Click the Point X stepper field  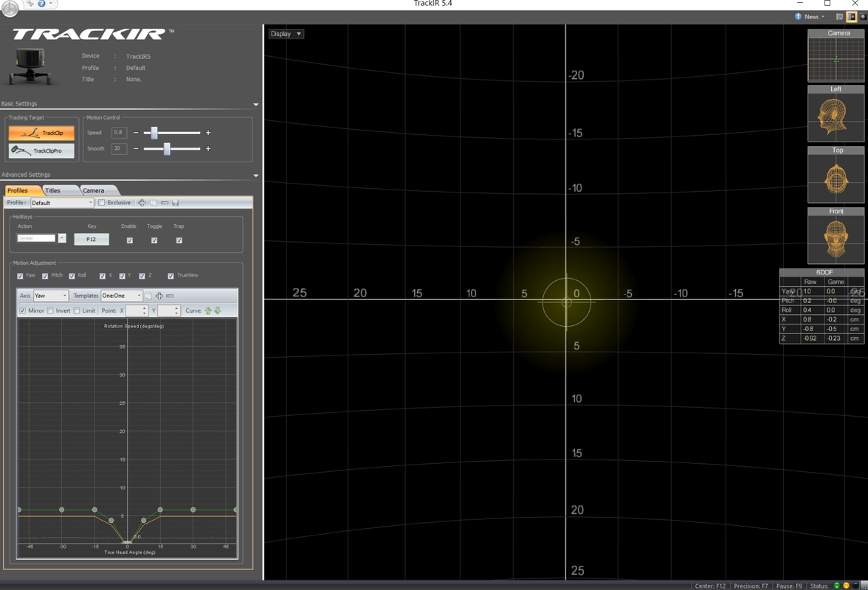tap(137, 310)
